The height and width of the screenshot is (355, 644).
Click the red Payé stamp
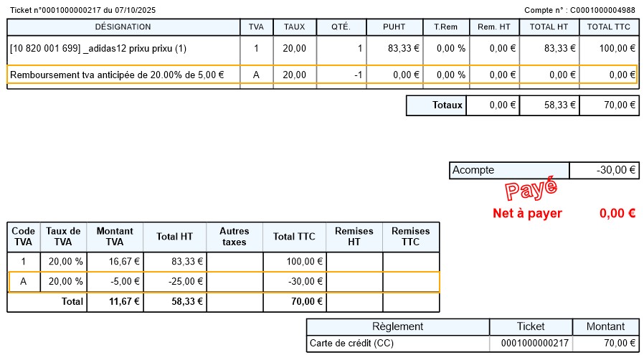coord(531,189)
